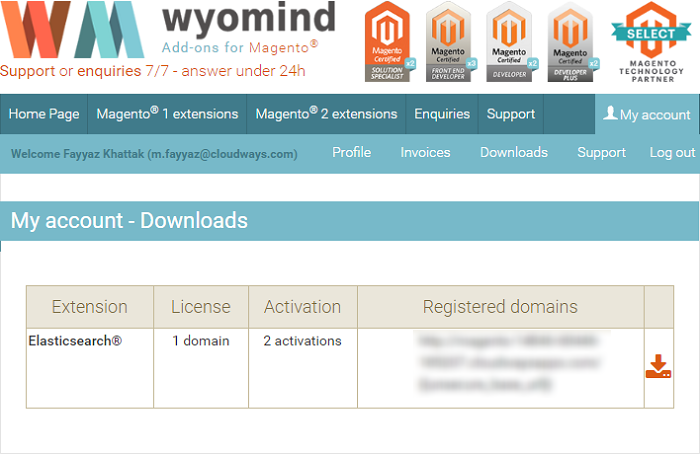Click the Magento Certified Front End Developer badge

coord(451,42)
